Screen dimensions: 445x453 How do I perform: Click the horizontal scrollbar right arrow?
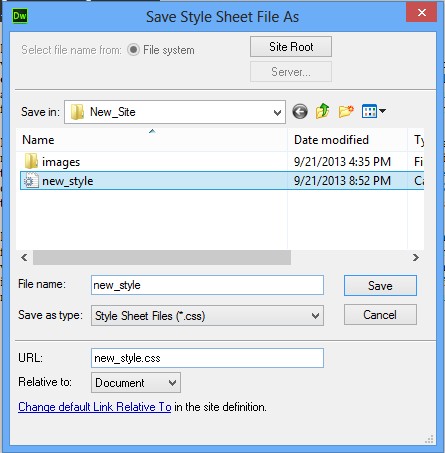[x=416, y=257]
